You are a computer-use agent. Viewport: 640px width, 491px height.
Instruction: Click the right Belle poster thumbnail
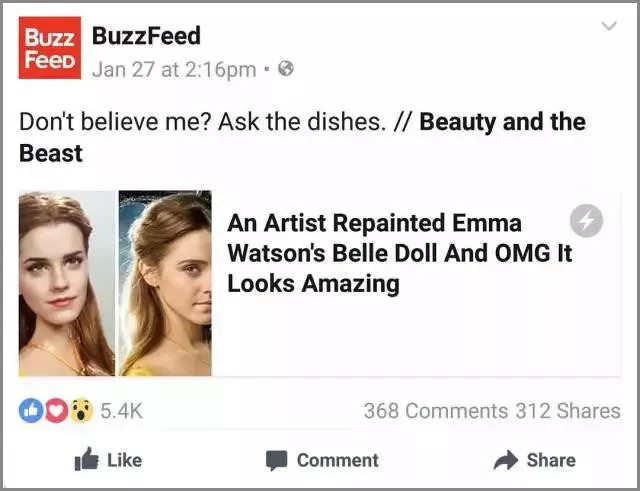tap(165, 283)
